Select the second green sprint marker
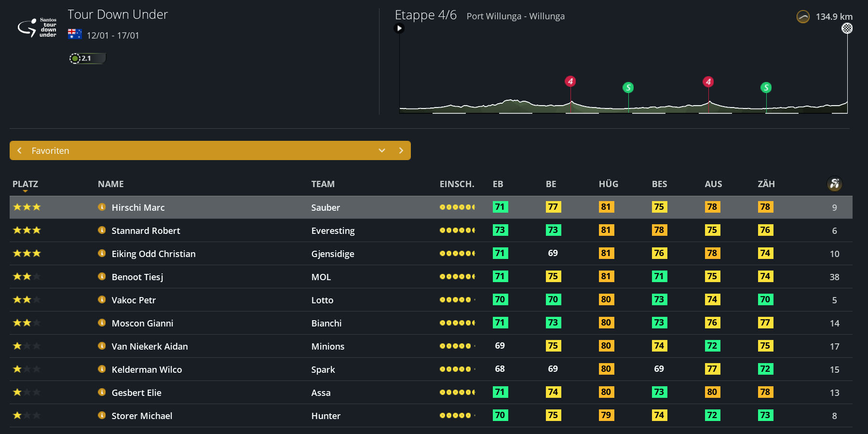Viewport: 868px width, 434px height. (766, 87)
